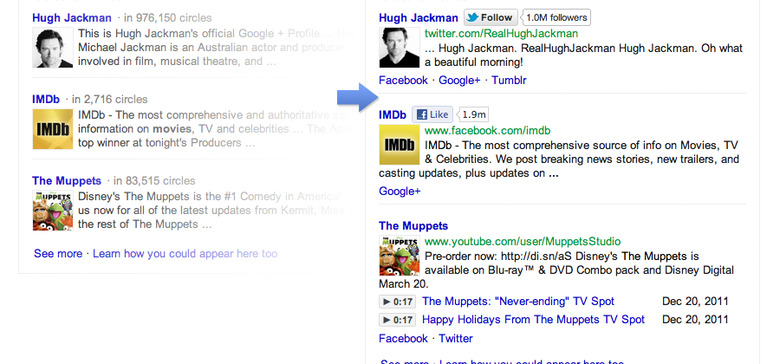Click the IMDb logo in the left panel
This screenshot has width=780, height=364.
click(x=53, y=129)
